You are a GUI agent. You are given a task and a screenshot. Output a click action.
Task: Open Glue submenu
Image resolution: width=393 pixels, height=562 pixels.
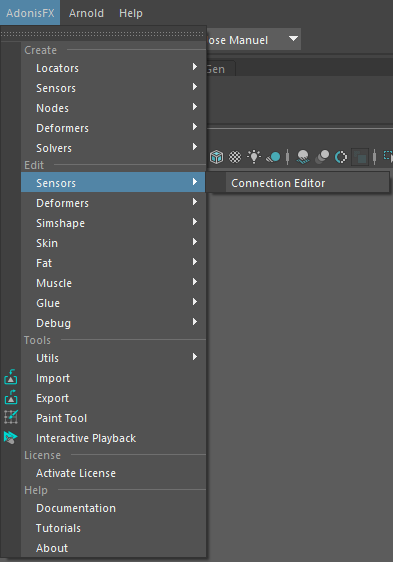(113, 304)
